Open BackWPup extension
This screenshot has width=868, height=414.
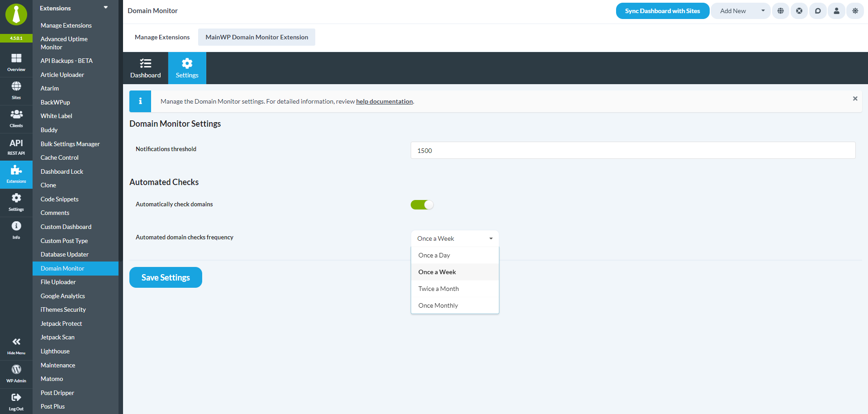(55, 102)
